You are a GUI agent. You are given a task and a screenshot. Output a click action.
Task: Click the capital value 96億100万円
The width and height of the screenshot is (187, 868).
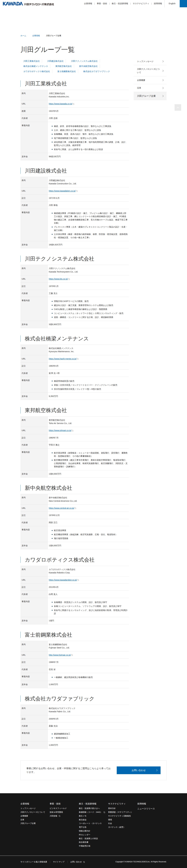(x=55, y=157)
